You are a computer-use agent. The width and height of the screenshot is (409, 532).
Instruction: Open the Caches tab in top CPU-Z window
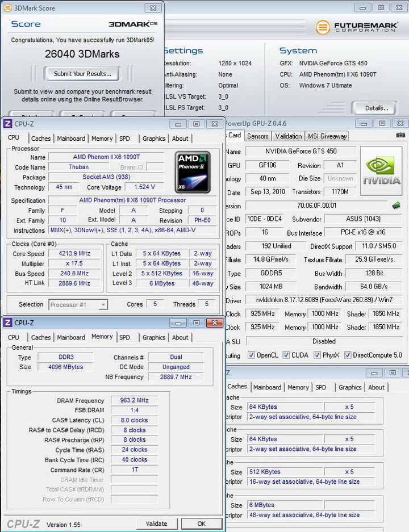[41, 139]
